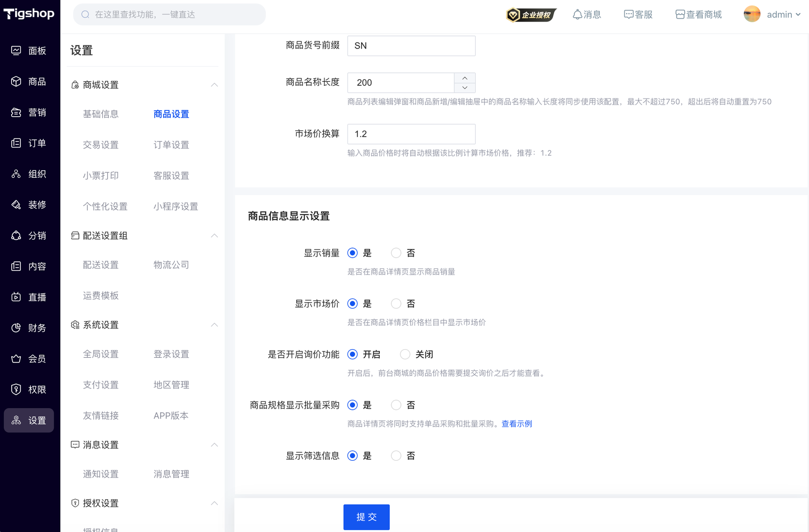Open 支付设置 in system settings
809x532 pixels.
click(x=101, y=385)
